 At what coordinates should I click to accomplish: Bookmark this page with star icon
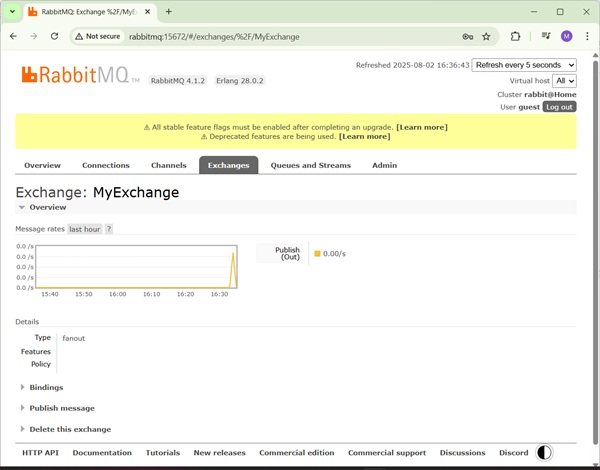[x=487, y=36]
